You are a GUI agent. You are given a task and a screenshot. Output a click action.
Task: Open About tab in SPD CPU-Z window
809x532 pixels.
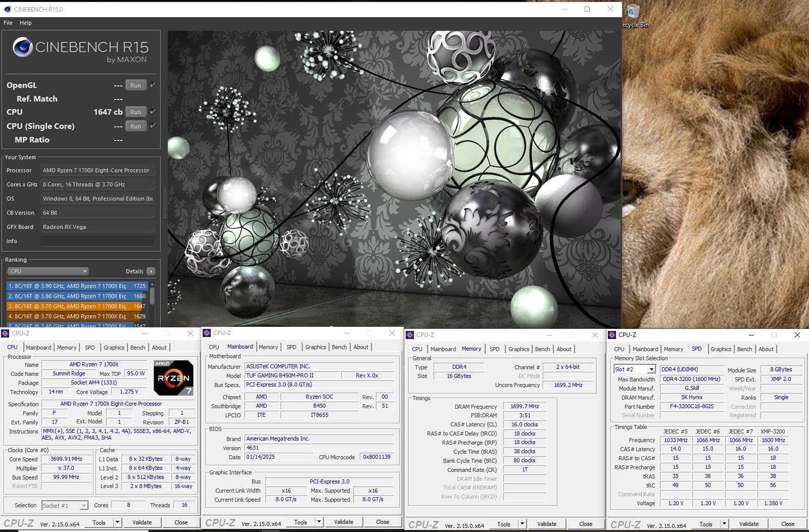[x=766, y=349]
